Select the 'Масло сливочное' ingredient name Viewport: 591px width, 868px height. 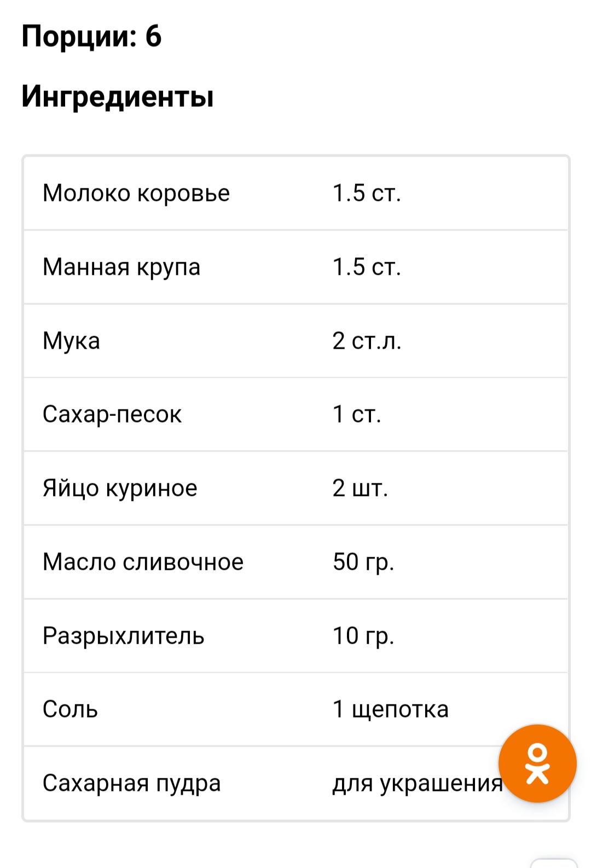(143, 562)
